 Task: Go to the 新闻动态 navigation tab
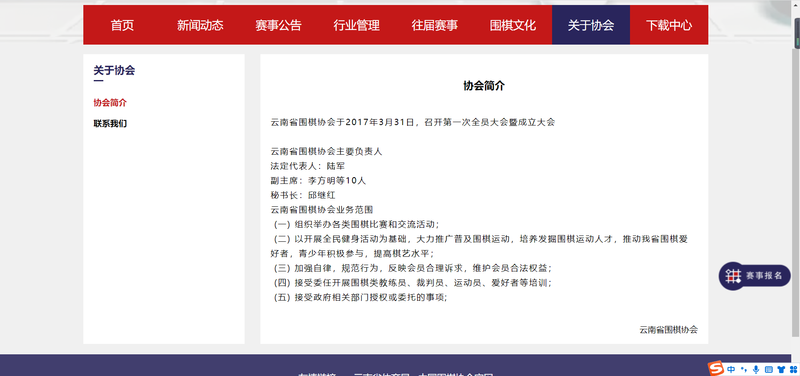pyautogui.click(x=200, y=25)
